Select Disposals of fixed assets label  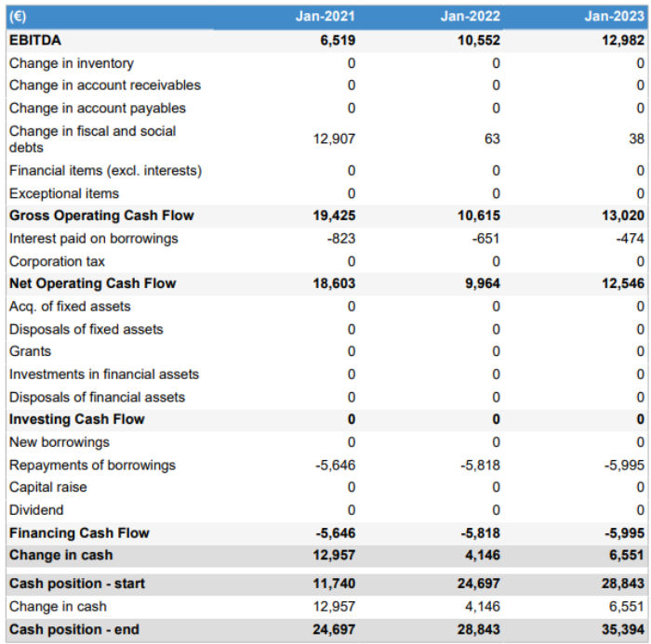point(86,329)
